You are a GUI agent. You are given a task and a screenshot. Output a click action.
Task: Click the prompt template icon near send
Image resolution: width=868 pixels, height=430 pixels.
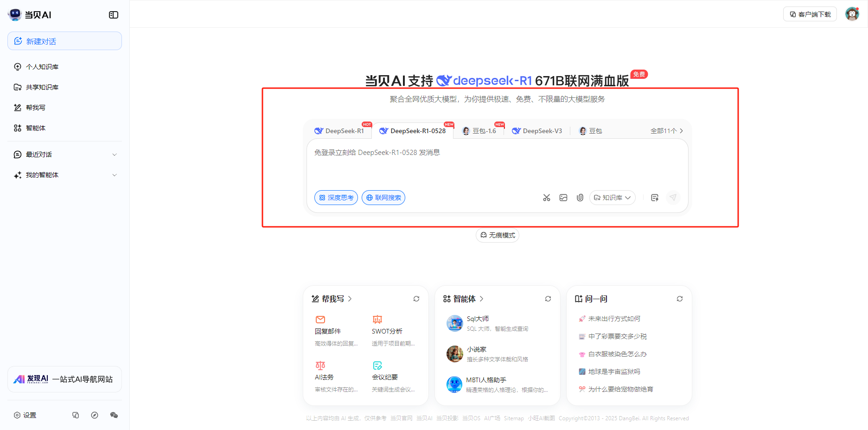655,198
